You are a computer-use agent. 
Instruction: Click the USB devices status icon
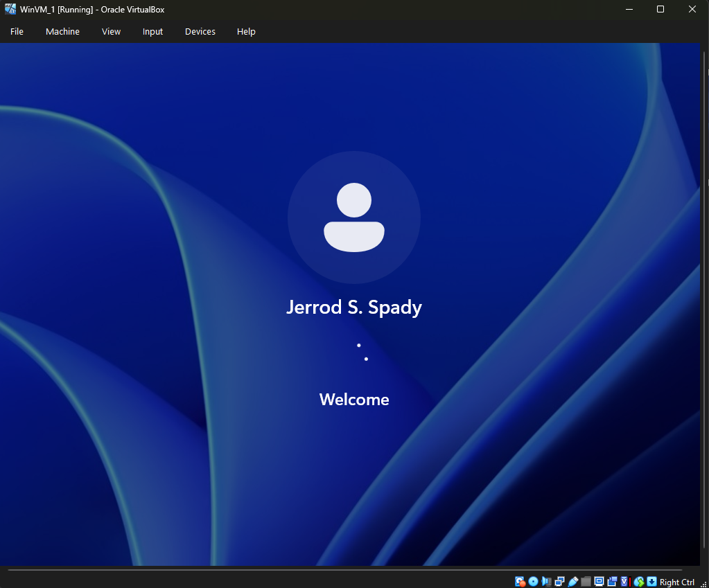point(573,582)
